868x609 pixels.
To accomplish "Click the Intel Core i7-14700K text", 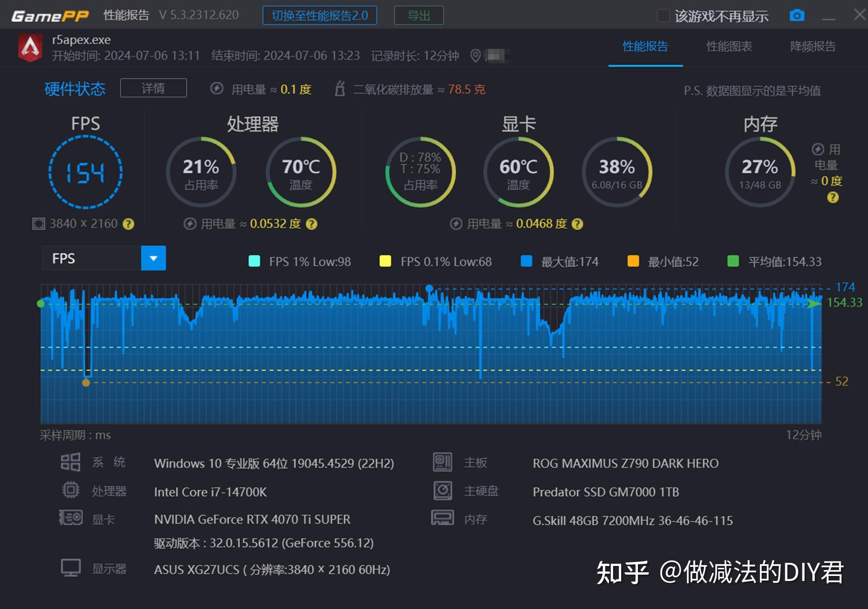I will tap(210, 492).
